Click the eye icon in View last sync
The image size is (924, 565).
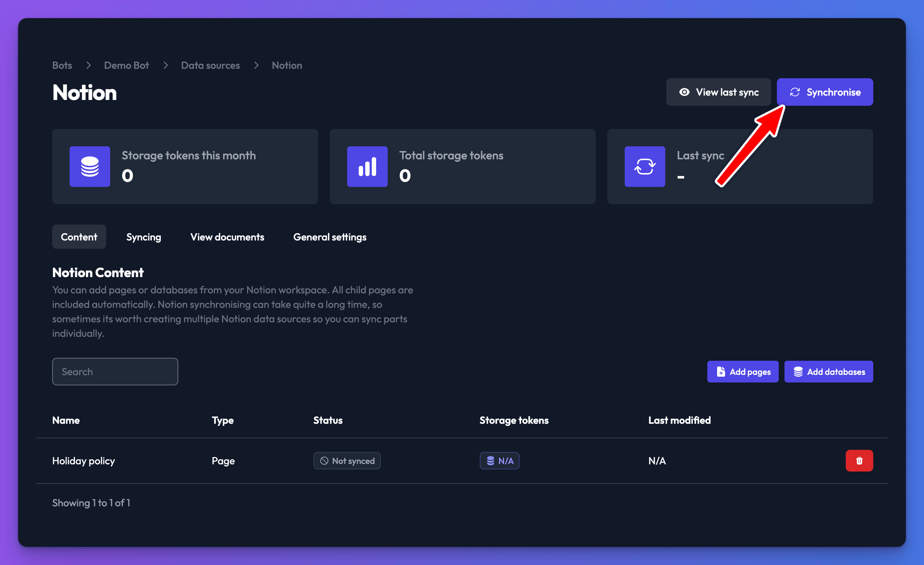pos(684,92)
